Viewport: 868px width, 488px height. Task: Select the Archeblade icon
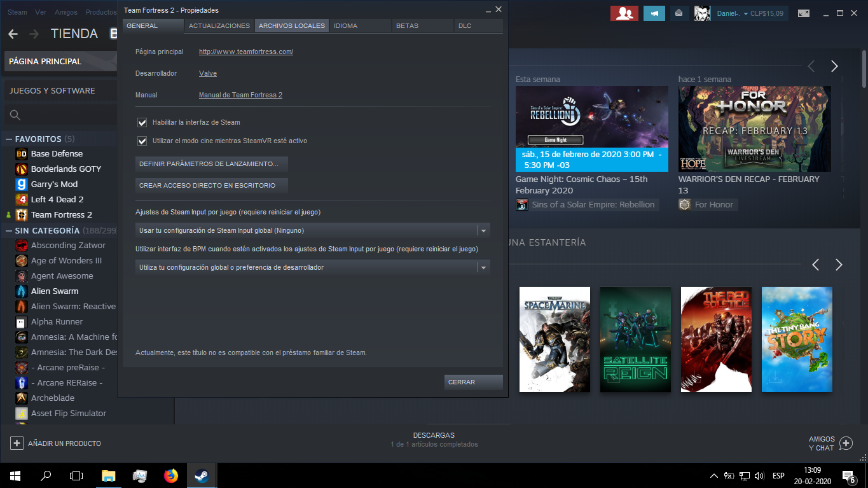[x=22, y=398]
